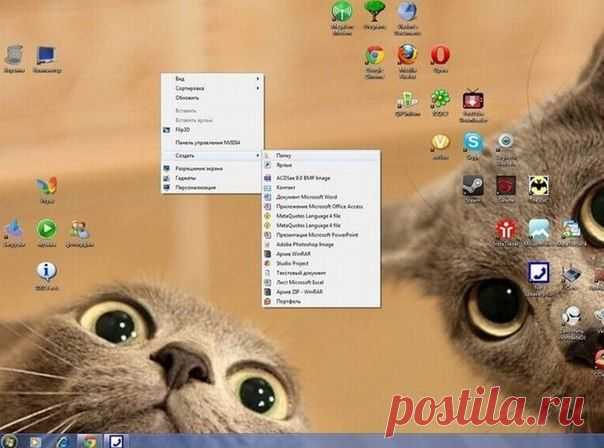Launch the Steam desktop icon
604x448 pixels.
pyautogui.click(x=473, y=186)
